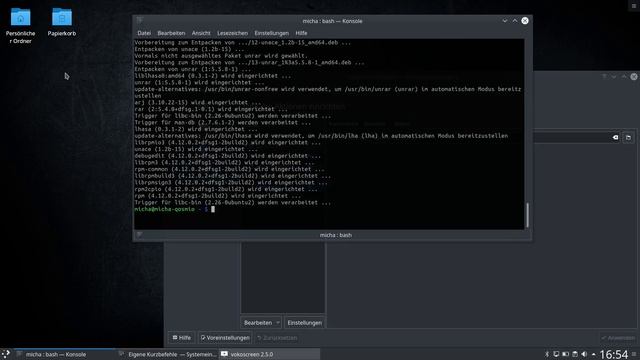Open the Lesezeichen menu in Konsole
Image resolution: width=640 pixels, height=360 pixels.
(x=232, y=33)
